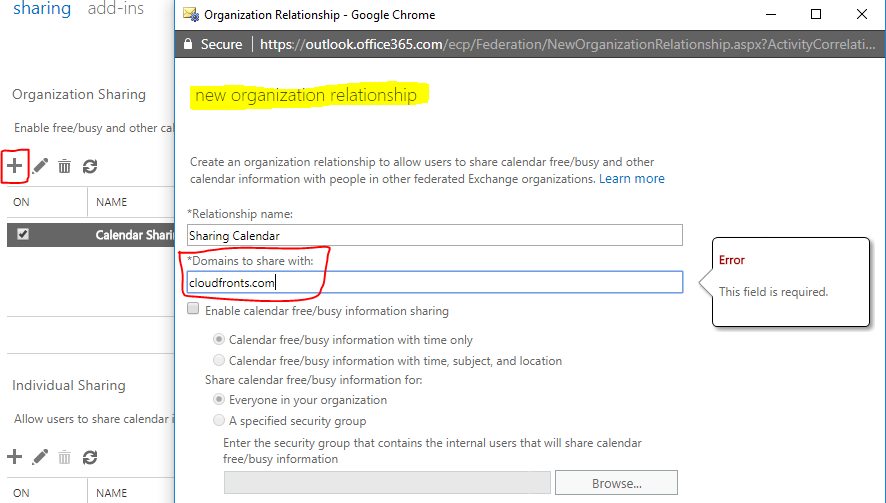Click the edit pencil icon under Organization Sharing
This screenshot has height=503, width=886.
(40, 166)
